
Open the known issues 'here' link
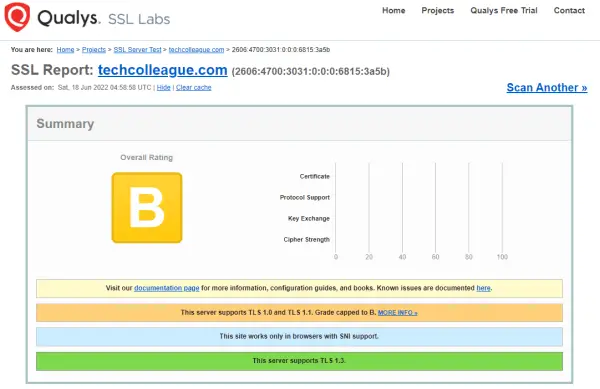tap(483, 288)
